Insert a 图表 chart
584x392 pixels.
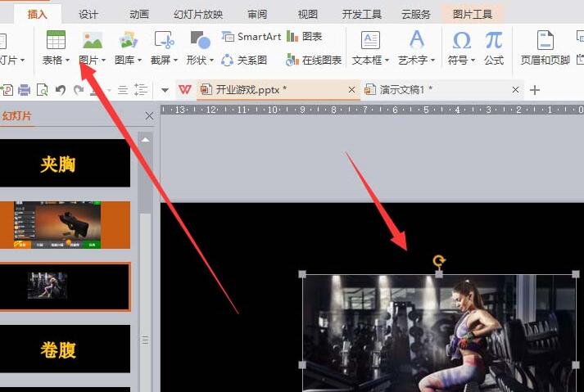click(x=305, y=37)
